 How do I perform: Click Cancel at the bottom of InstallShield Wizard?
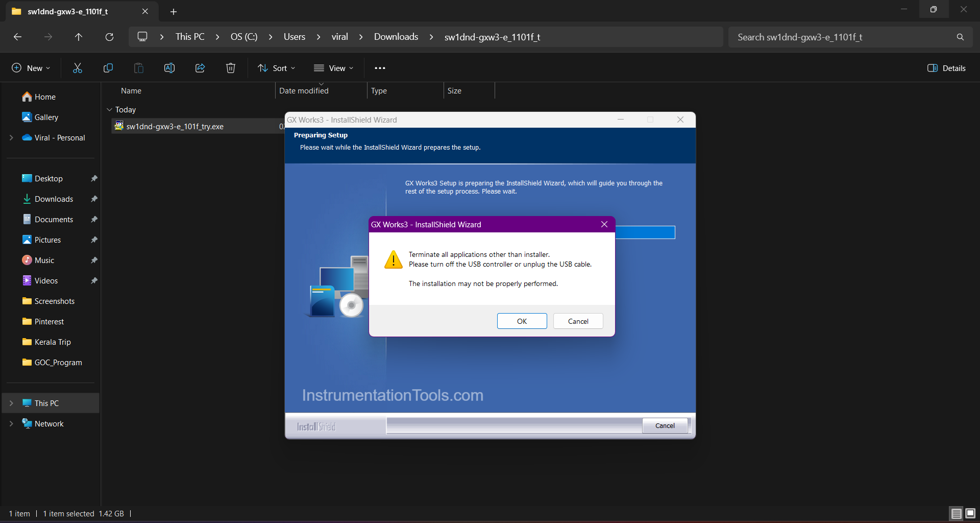pos(665,425)
